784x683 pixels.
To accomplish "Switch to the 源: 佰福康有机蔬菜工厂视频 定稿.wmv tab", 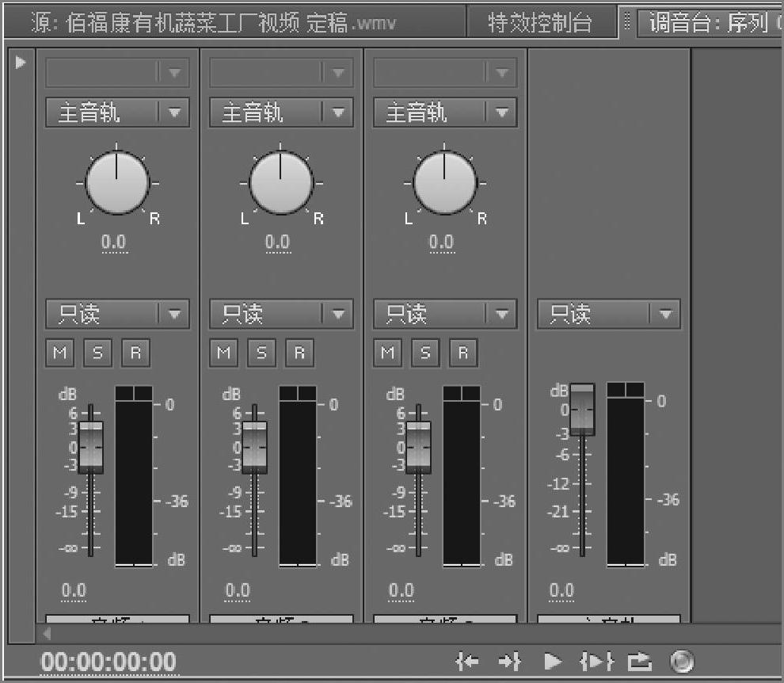I will click(234, 22).
